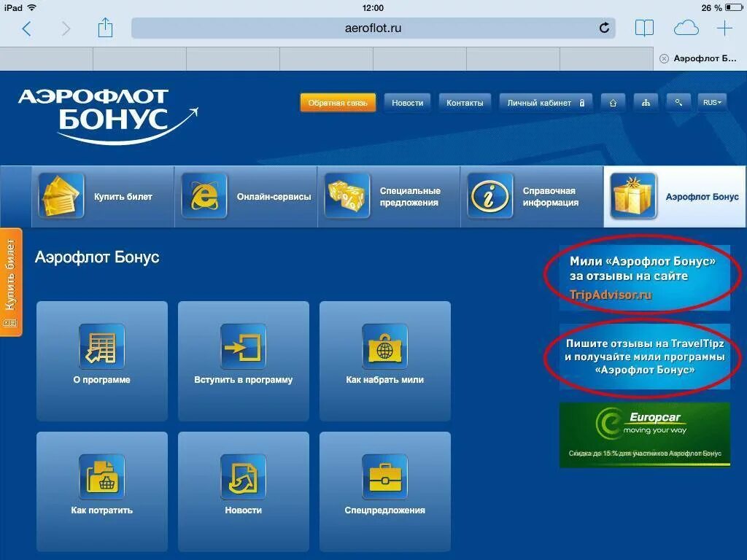Click the О программе table icon

pos(101,346)
